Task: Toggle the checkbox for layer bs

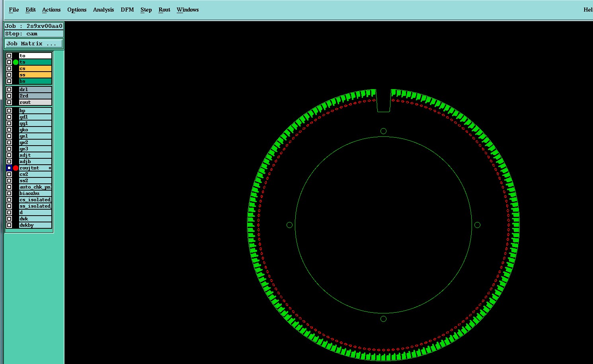Action: (x=9, y=81)
